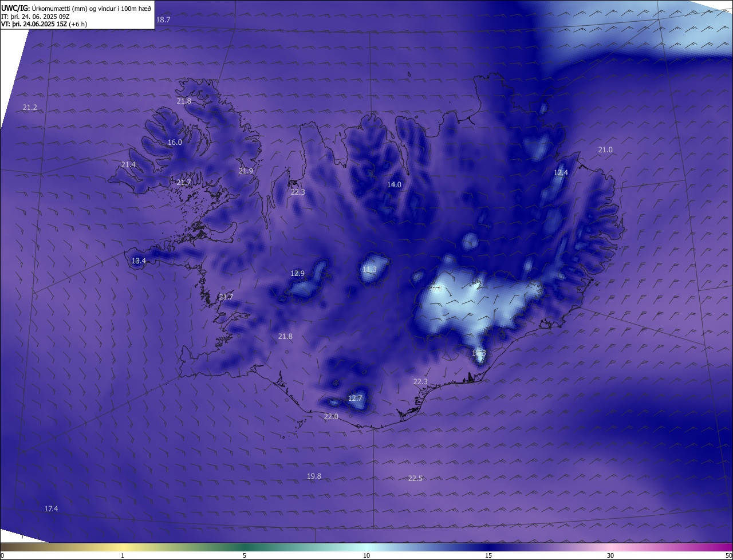Click the 5 tick on the color scale
The width and height of the screenshot is (733, 560).
click(245, 555)
